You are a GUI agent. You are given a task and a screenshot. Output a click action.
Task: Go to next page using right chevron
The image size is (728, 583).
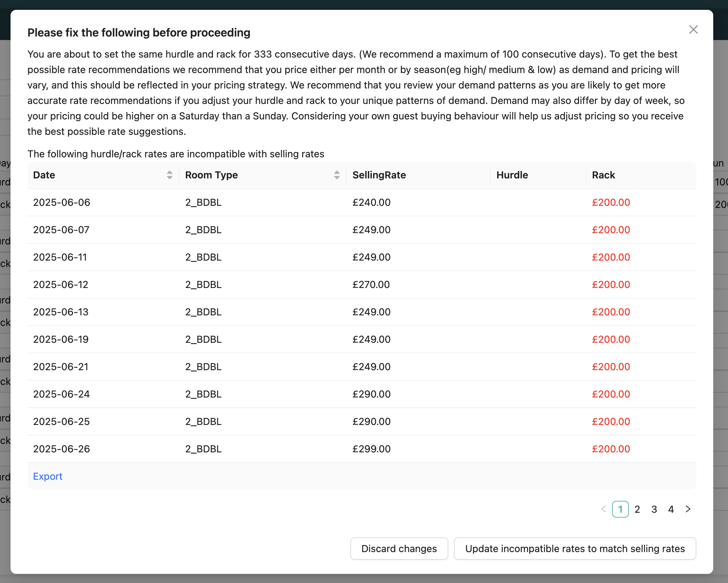tap(688, 509)
